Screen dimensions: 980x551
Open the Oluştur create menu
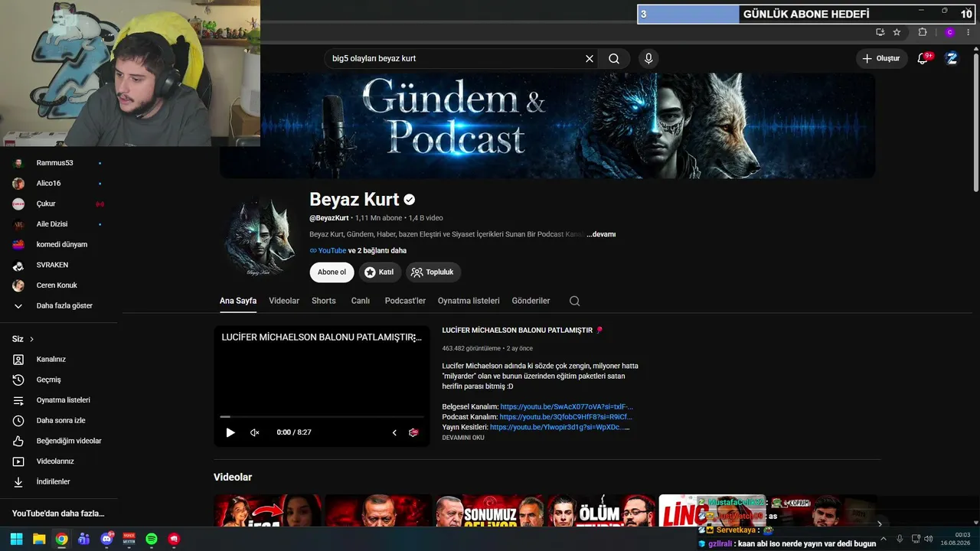(882, 58)
